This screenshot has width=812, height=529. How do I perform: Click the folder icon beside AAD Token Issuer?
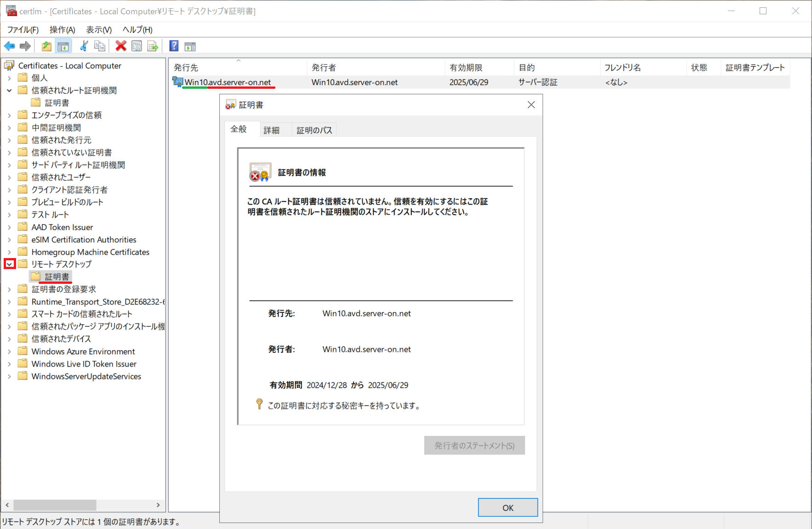point(23,227)
